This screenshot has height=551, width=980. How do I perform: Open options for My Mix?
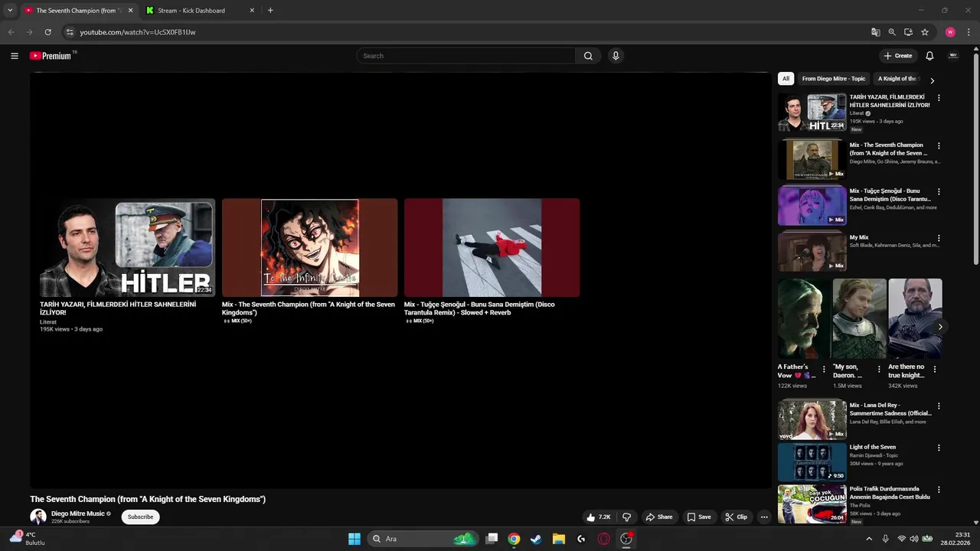pos(939,238)
